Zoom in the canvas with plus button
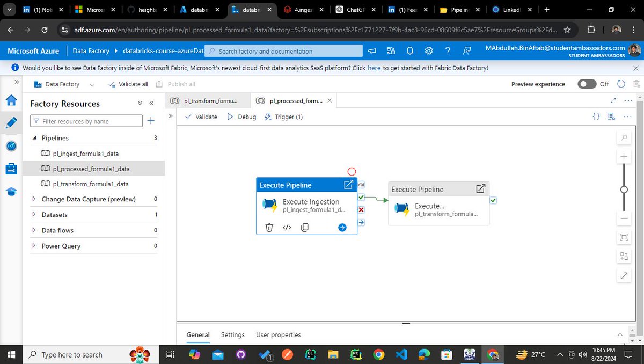This screenshot has width=644, height=364. click(x=624, y=157)
